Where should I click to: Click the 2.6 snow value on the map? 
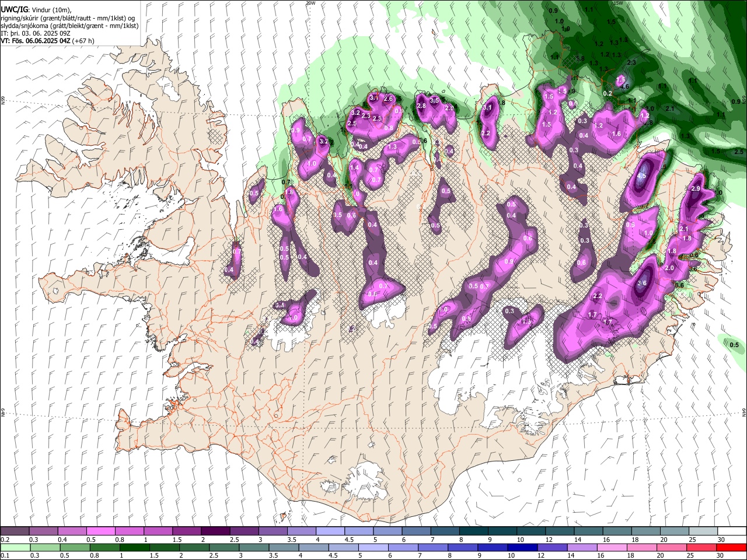(389, 99)
